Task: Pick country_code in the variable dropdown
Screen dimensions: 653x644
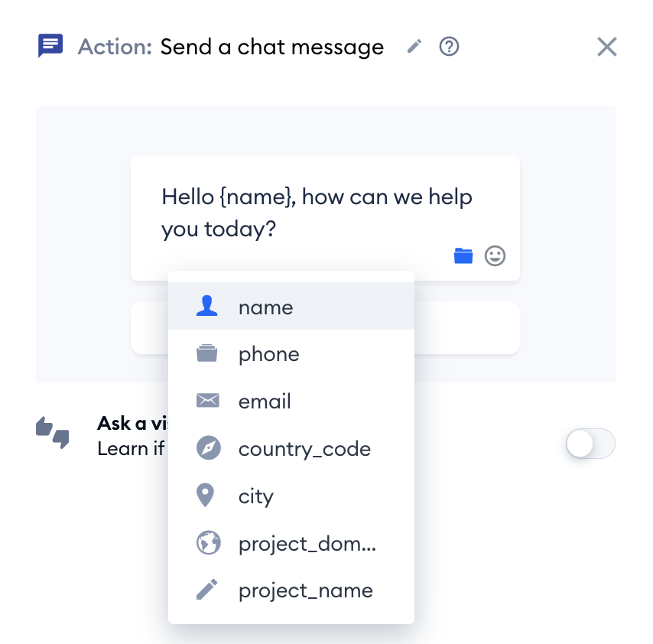Action: coord(291,448)
